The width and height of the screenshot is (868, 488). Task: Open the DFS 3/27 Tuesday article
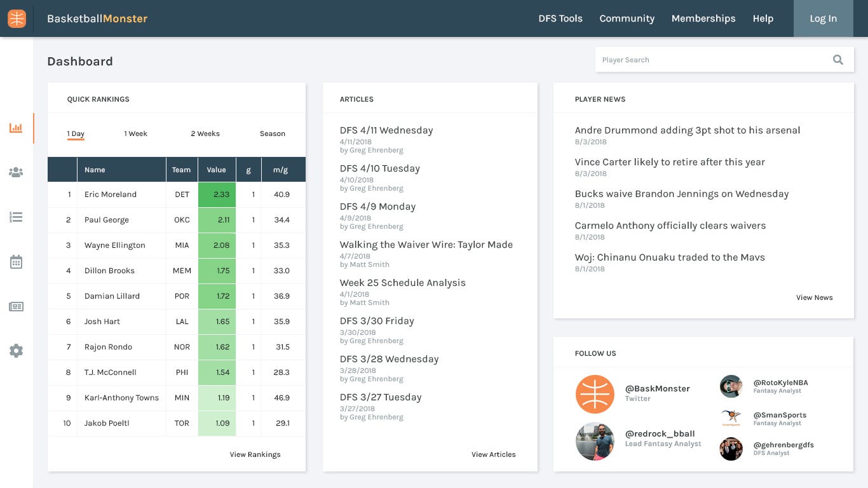click(381, 397)
